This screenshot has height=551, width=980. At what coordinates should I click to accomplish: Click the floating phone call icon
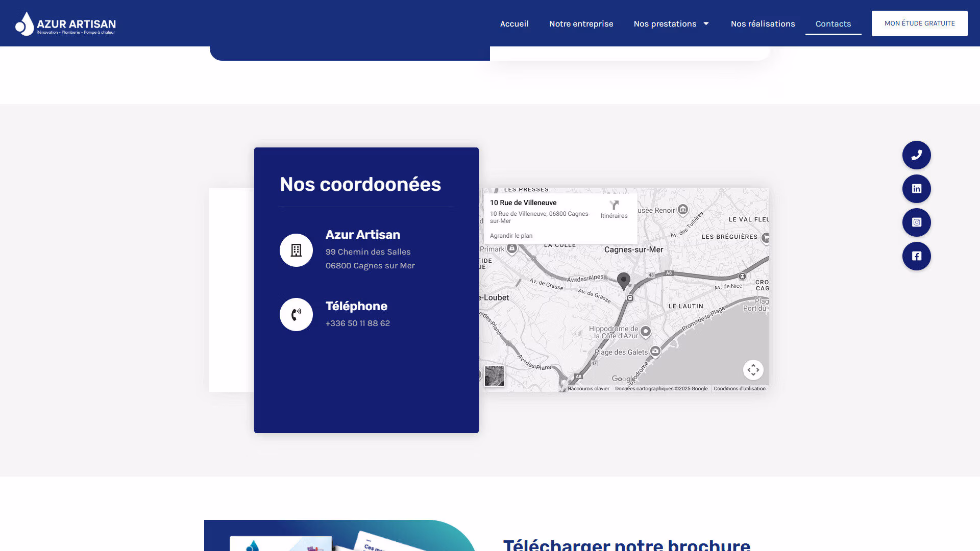916,155
